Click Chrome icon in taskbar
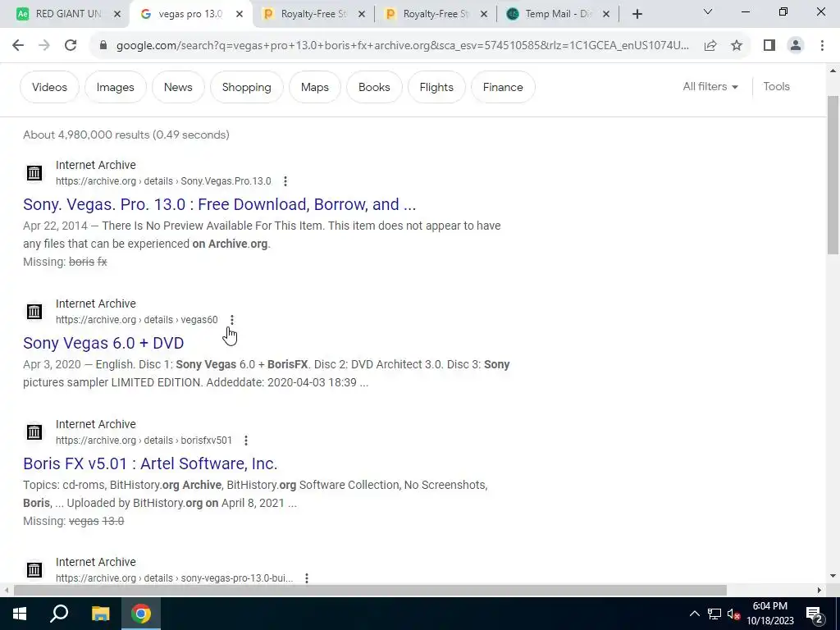The width and height of the screenshot is (840, 630). 141,614
